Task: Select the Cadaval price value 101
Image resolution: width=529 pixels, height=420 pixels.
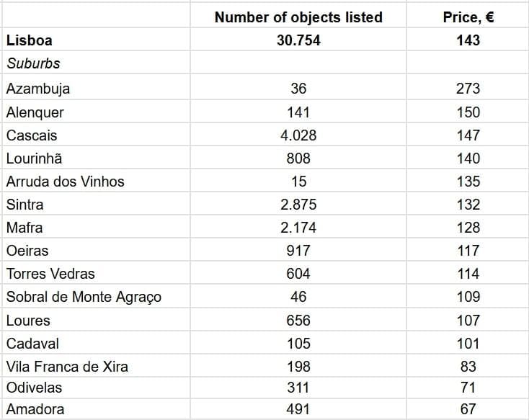Action: (x=468, y=343)
